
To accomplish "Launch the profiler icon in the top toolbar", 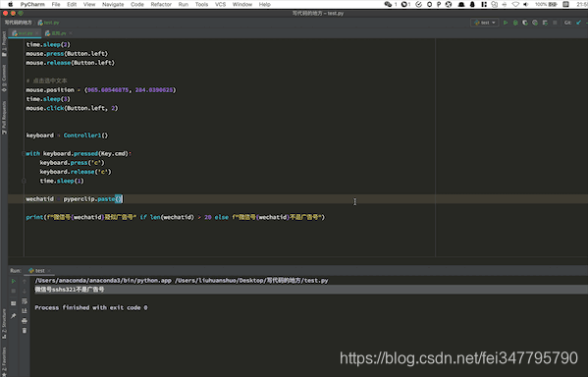I will (535, 23).
